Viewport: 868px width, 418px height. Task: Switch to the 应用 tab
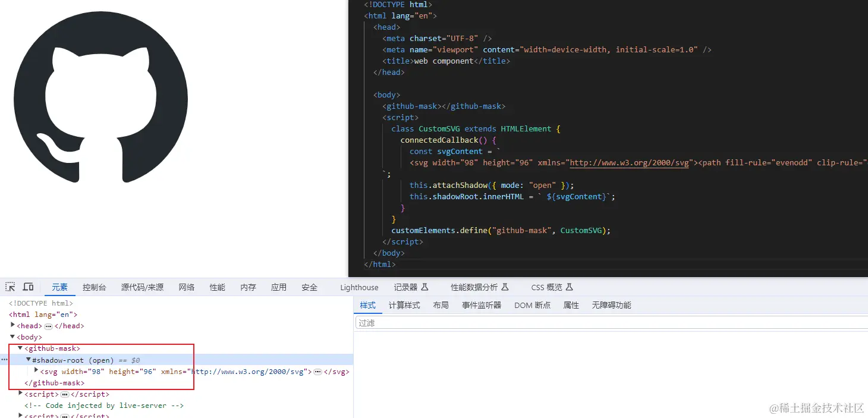point(279,287)
